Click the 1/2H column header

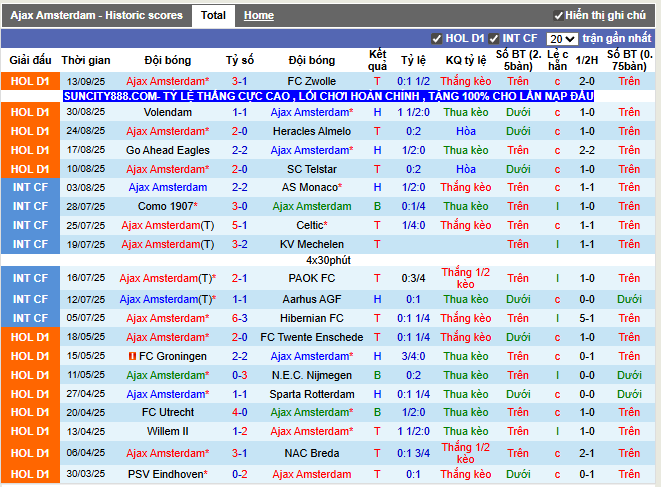click(x=587, y=60)
